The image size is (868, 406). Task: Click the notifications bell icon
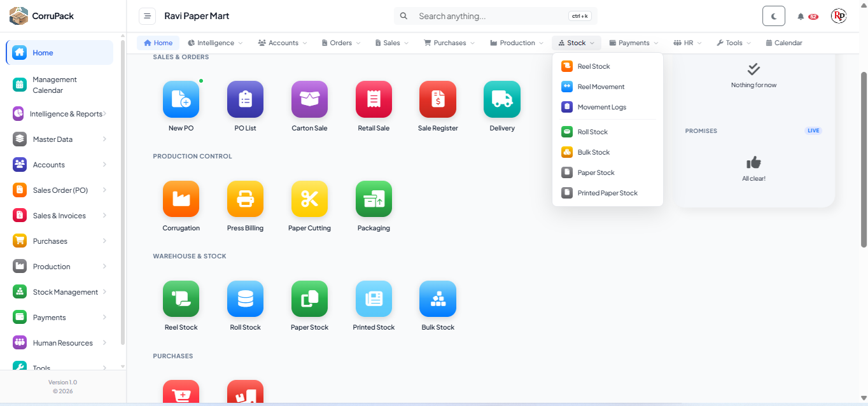pos(801,17)
